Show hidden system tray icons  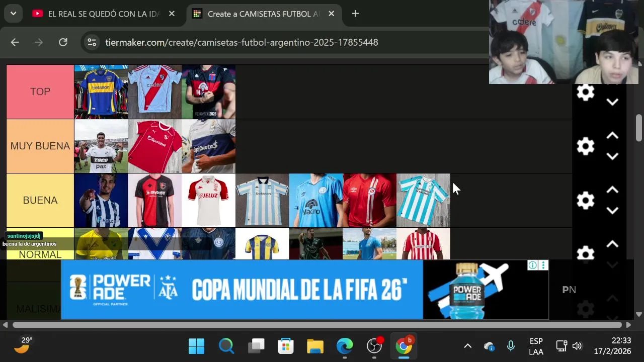pos(467,346)
